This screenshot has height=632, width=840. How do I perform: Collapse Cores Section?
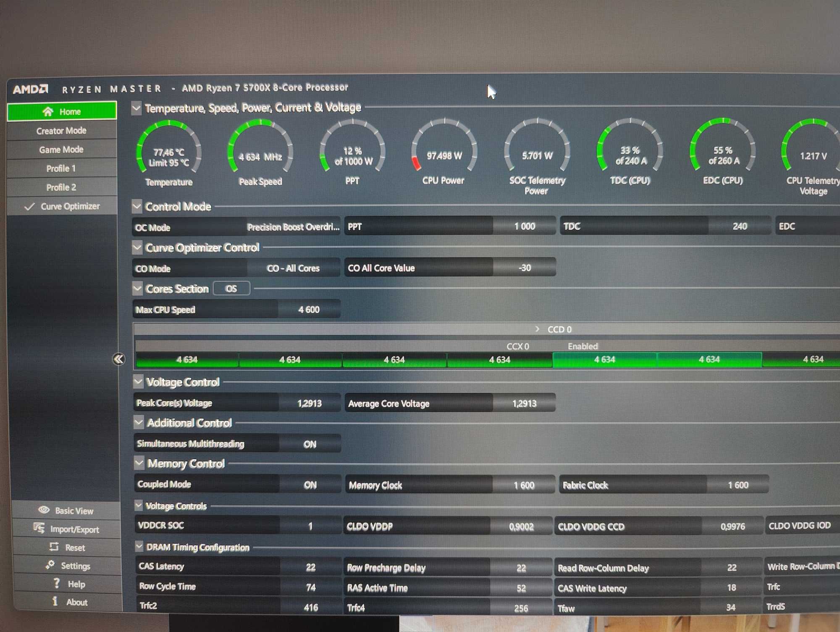click(137, 289)
